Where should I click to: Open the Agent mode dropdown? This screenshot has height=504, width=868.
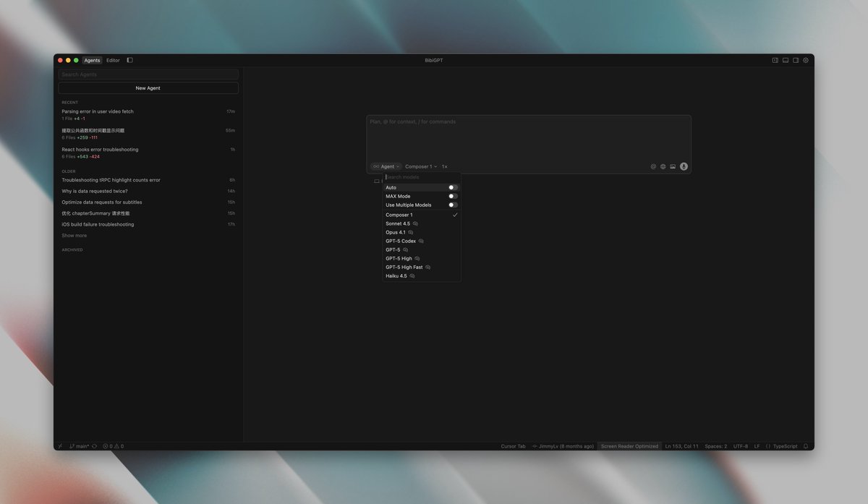(386, 166)
